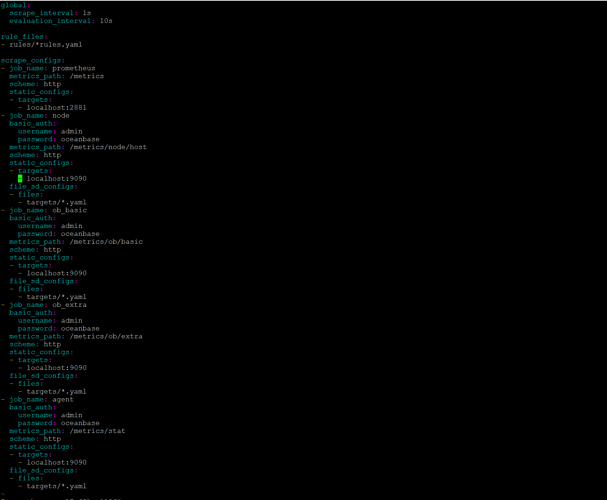The height and width of the screenshot is (500, 607).
Task: Click "username: admin" under the agent job
Action: pos(50,415)
